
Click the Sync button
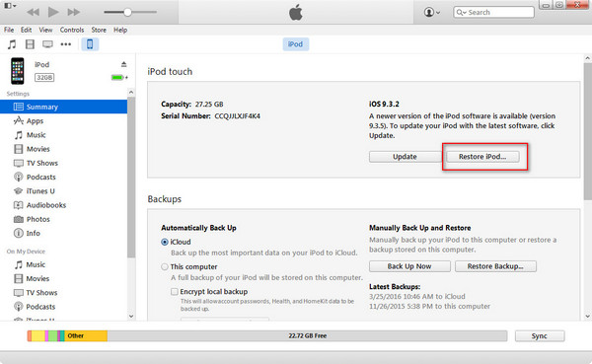point(540,336)
